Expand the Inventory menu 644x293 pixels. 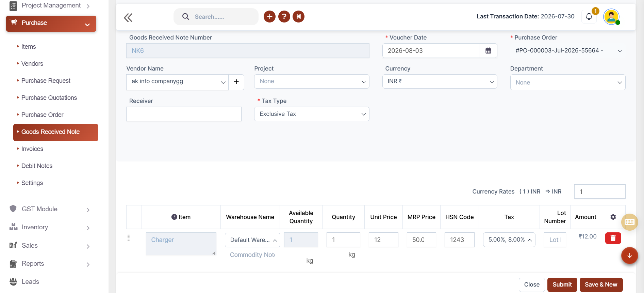pyautogui.click(x=50, y=227)
